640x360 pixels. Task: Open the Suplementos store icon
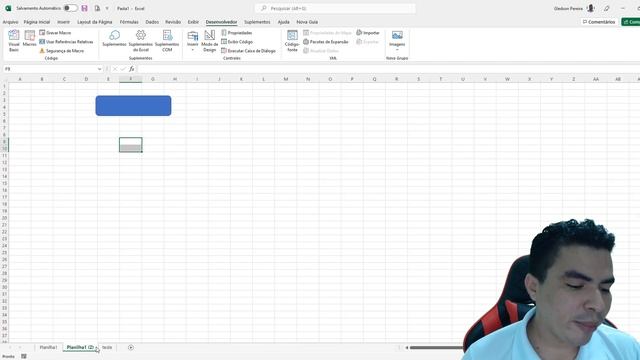pos(114,38)
